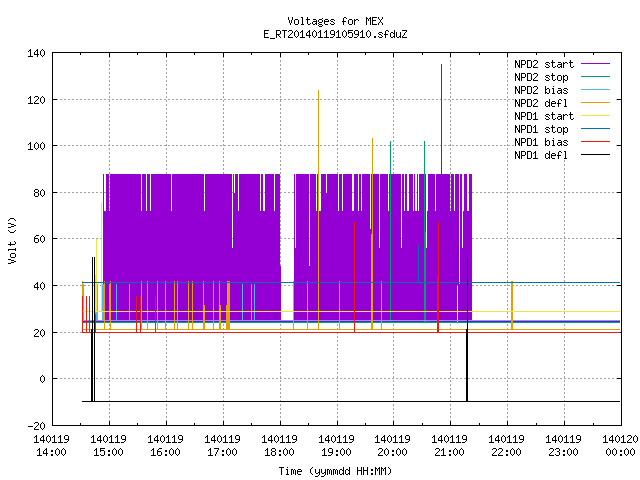Click the 'NPD1 stop' legend label
Image resolution: width=640 pixels, height=480 pixels.
click(541, 129)
